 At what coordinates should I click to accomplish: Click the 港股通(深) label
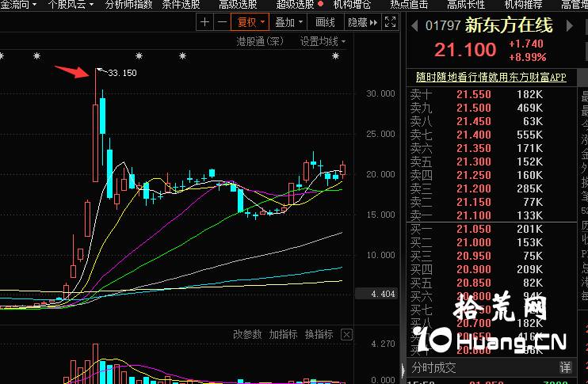[x=260, y=41]
